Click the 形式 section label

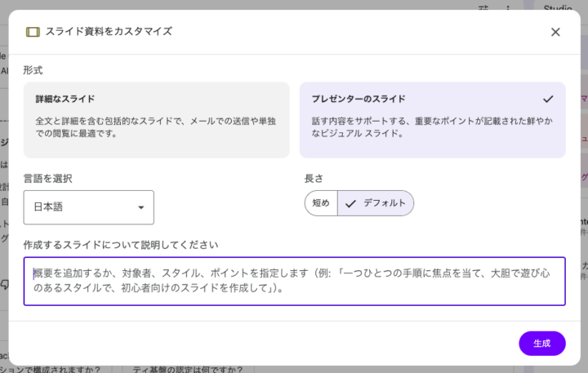[33, 70]
